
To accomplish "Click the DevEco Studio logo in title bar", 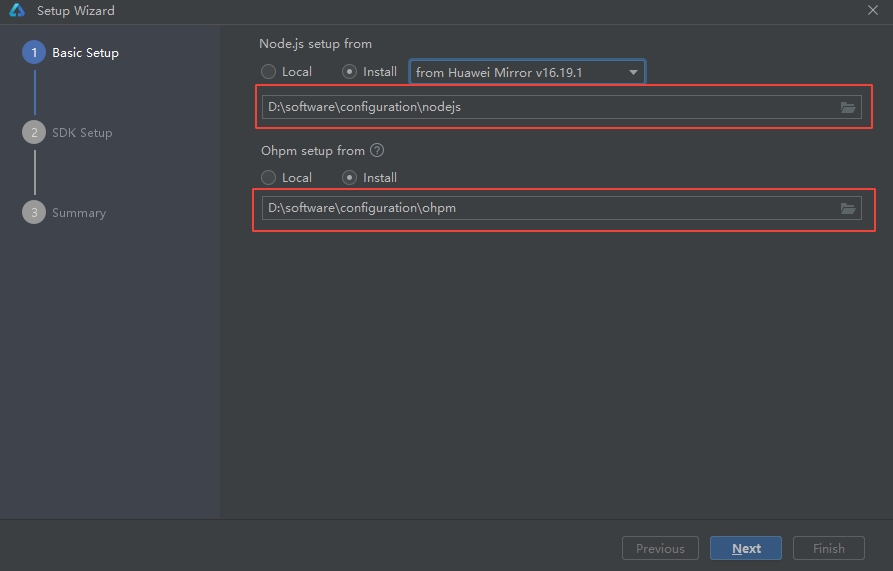I will click(17, 11).
